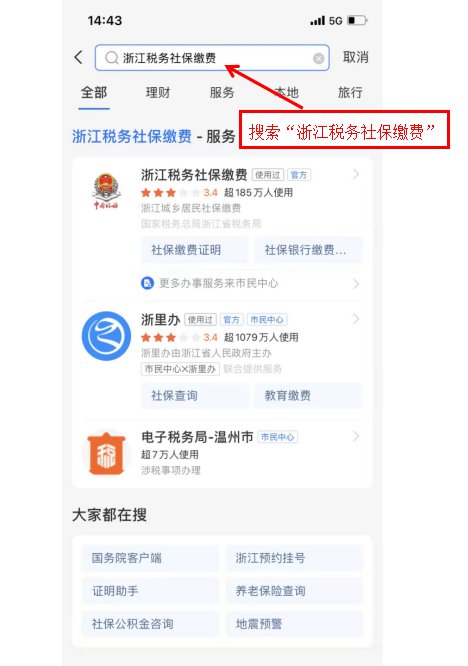468x666 pixels.
Task: Open the 浙里办 blue app icon
Action: 106,336
